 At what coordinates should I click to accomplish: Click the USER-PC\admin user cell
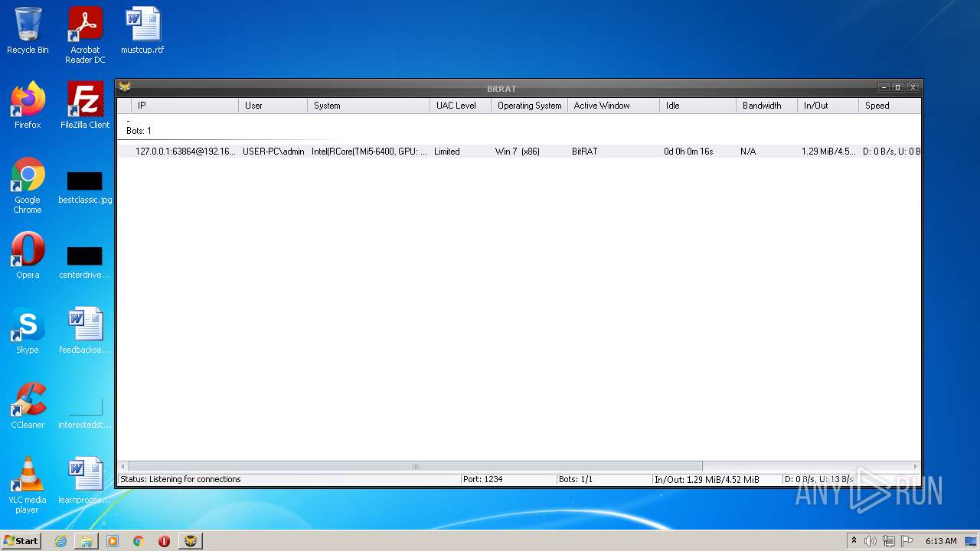(273, 152)
